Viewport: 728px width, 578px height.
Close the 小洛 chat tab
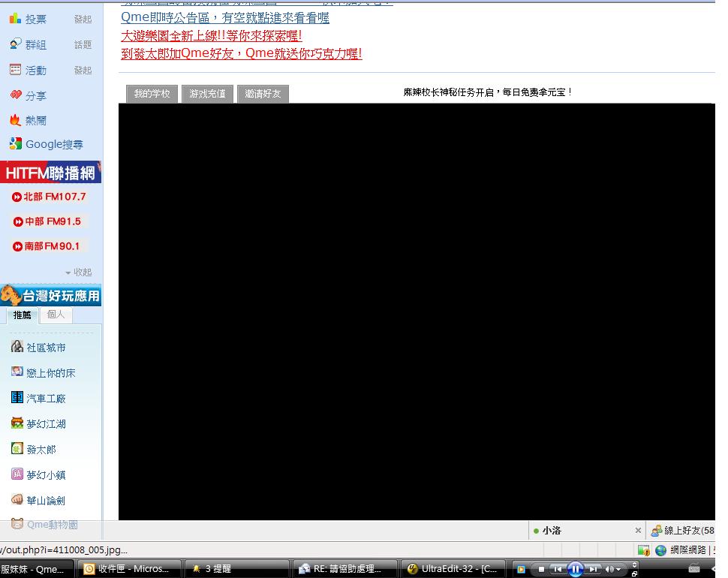(x=638, y=530)
